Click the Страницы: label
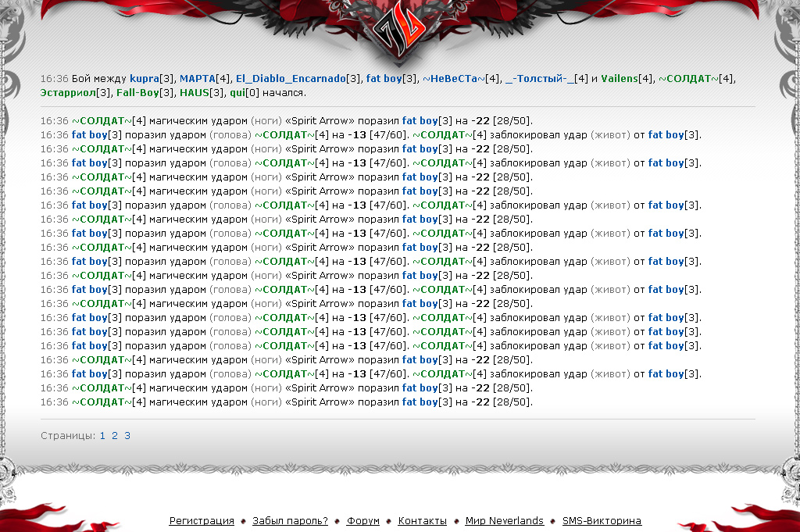The image size is (800, 532). pos(68,436)
